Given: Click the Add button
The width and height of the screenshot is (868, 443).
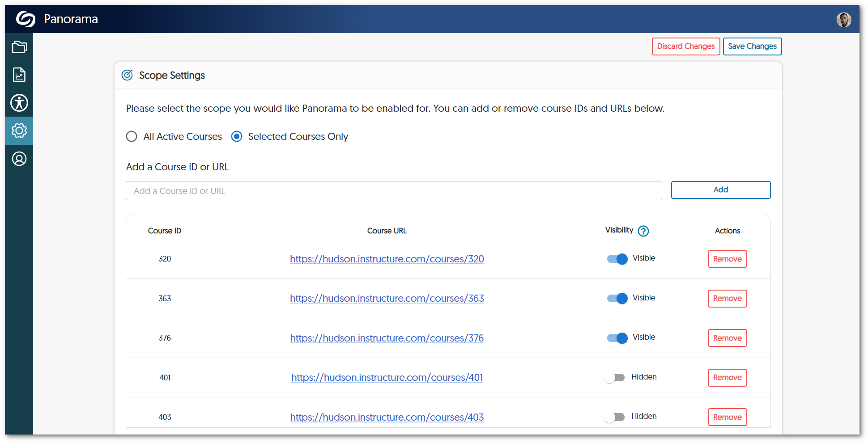Looking at the screenshot, I should tap(720, 190).
